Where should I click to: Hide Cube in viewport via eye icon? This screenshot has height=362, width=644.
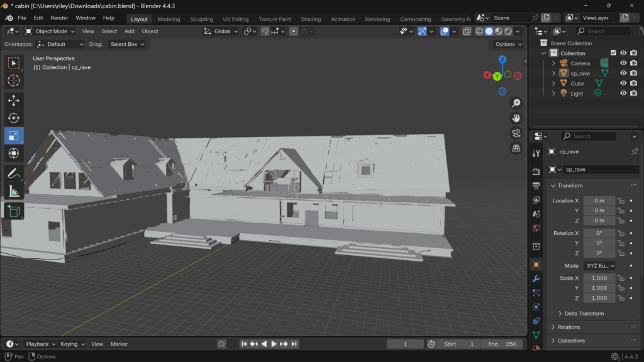[623, 83]
